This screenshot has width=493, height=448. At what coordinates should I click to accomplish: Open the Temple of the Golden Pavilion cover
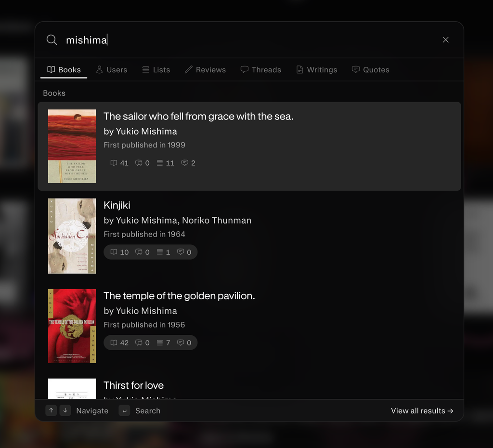pos(72,326)
